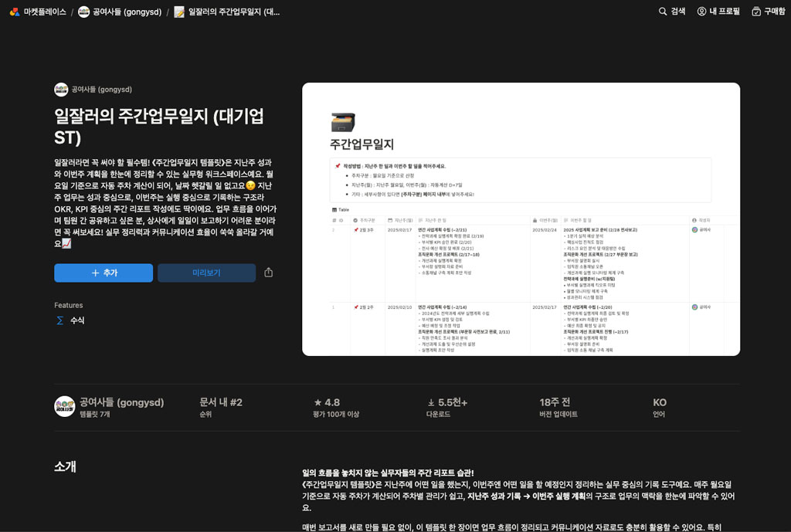The image size is (791, 532).
Task: Click the Σ 수식 icon under Features
Action: pos(60,320)
